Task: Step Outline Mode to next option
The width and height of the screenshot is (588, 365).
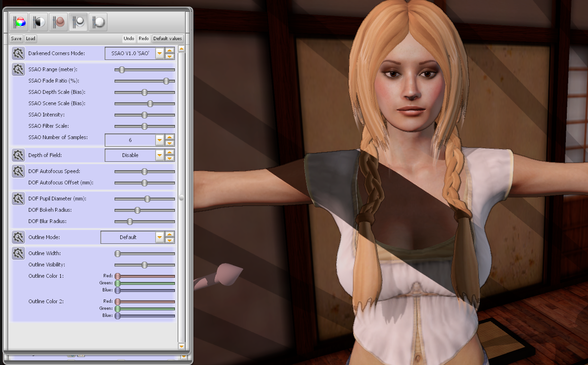Action: 170,240
